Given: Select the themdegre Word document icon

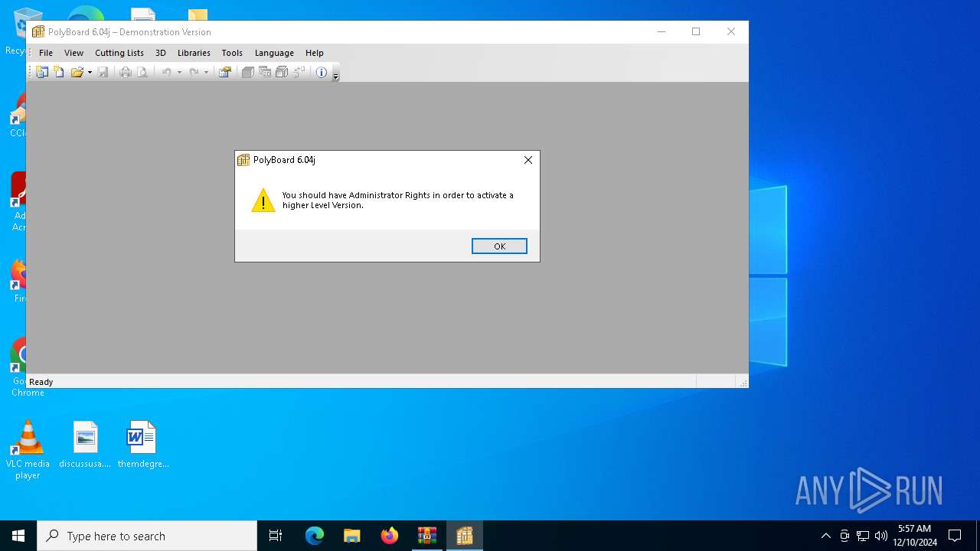Looking at the screenshot, I should point(142,445).
